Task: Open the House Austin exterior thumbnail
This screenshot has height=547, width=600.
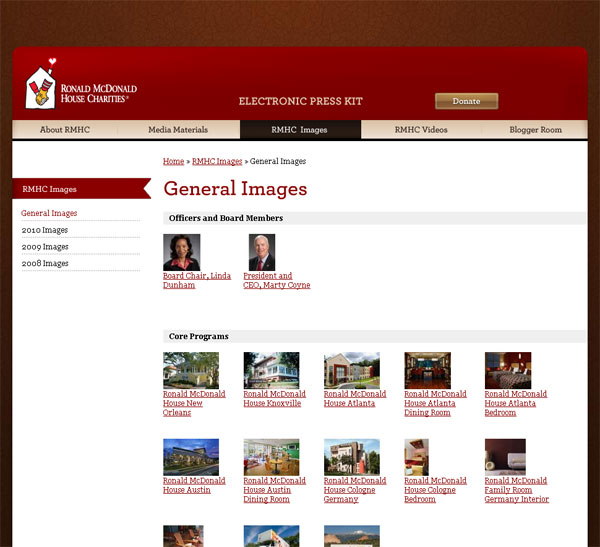Action: [x=191, y=457]
